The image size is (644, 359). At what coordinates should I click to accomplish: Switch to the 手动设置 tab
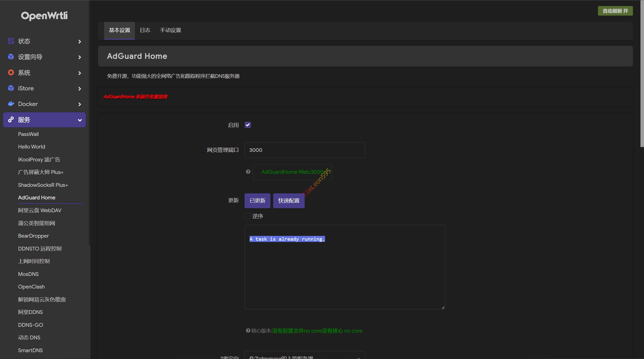[171, 30]
